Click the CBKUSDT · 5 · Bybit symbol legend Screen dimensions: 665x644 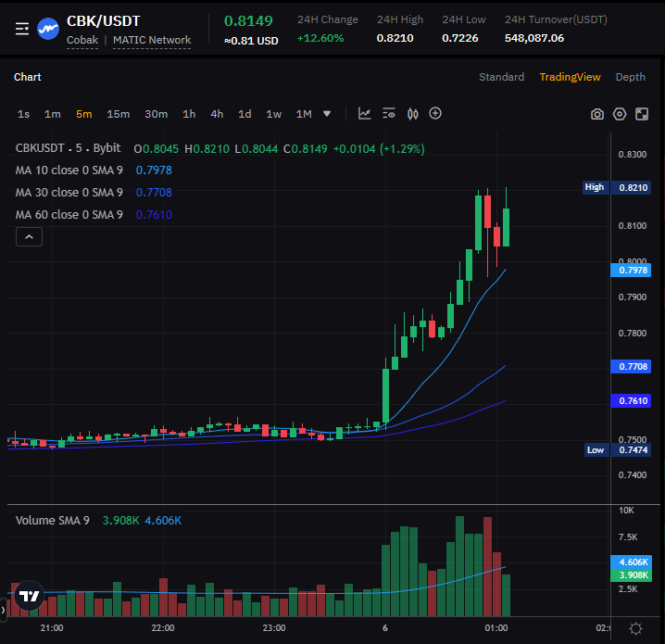tap(68, 148)
